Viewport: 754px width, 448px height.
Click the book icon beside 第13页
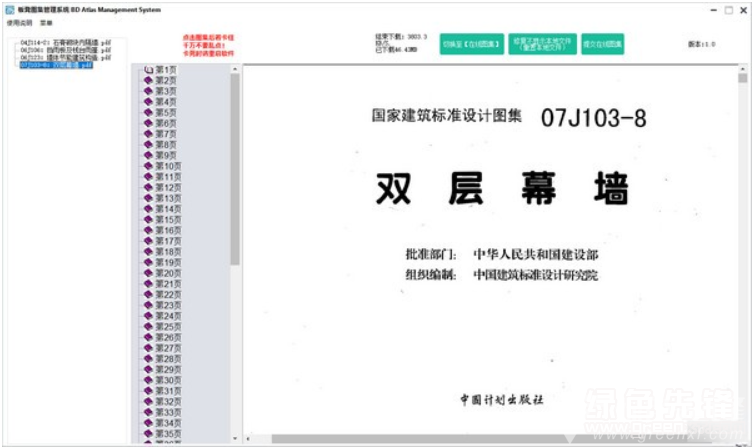[x=149, y=198]
